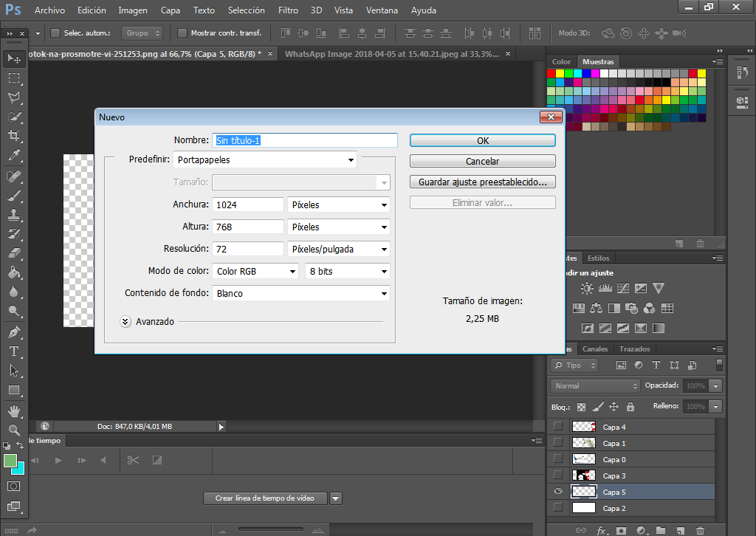Click the background cyan color swatch
Screen dimensions: 756x536
pos(19,469)
